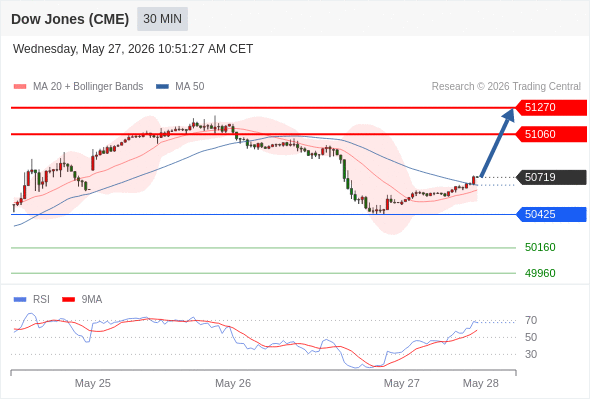Click the 50425 pivot price tag
This screenshot has width=590, height=400.
551,214
